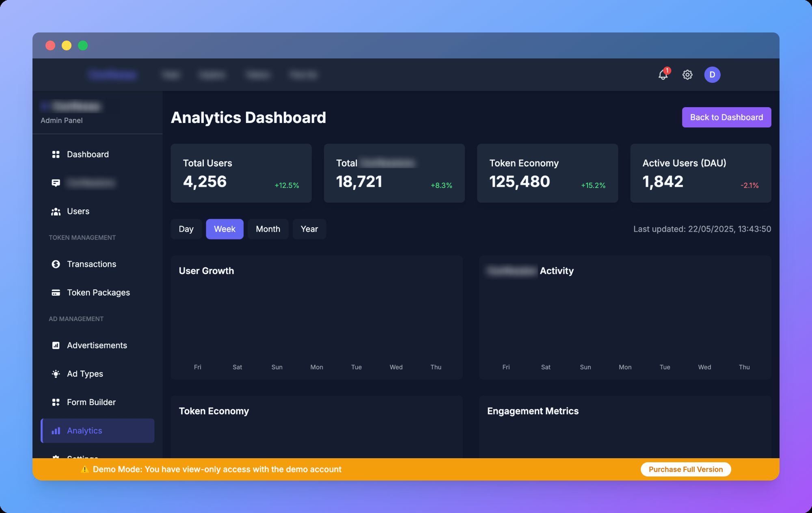The image size is (812, 513).
Task: Click the Dashboard grid icon in sidebar
Action: 56,155
